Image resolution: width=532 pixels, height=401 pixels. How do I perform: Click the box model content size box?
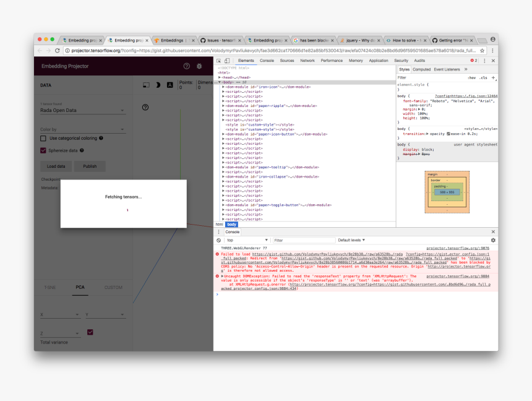[x=447, y=192]
